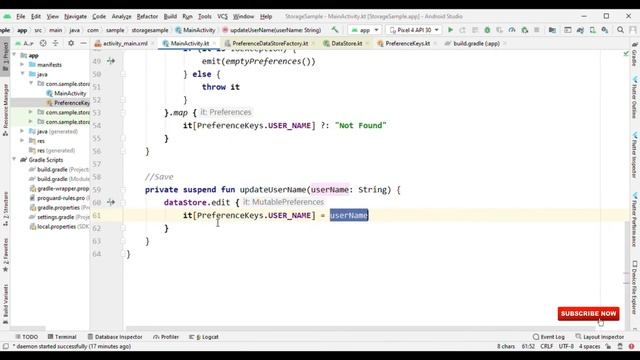
Task: Open the Database Inspector
Action: coord(115,337)
